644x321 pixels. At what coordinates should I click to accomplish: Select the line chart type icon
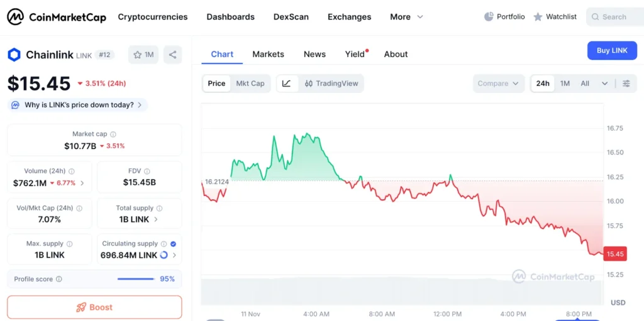point(287,84)
